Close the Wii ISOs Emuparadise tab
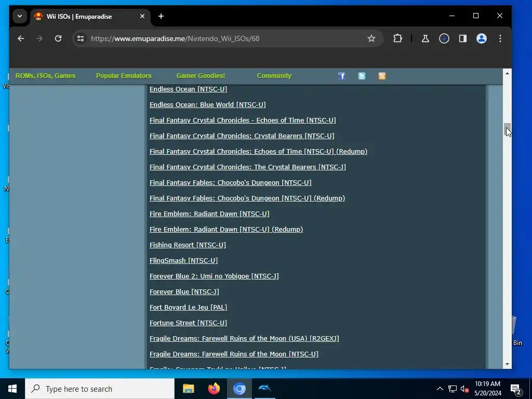 [142, 16]
